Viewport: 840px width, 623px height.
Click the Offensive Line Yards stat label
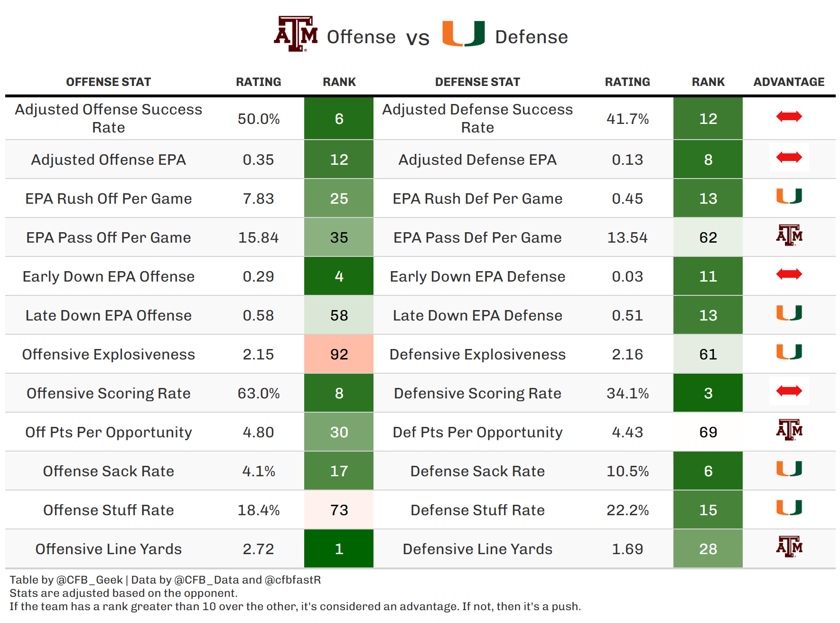point(108,549)
